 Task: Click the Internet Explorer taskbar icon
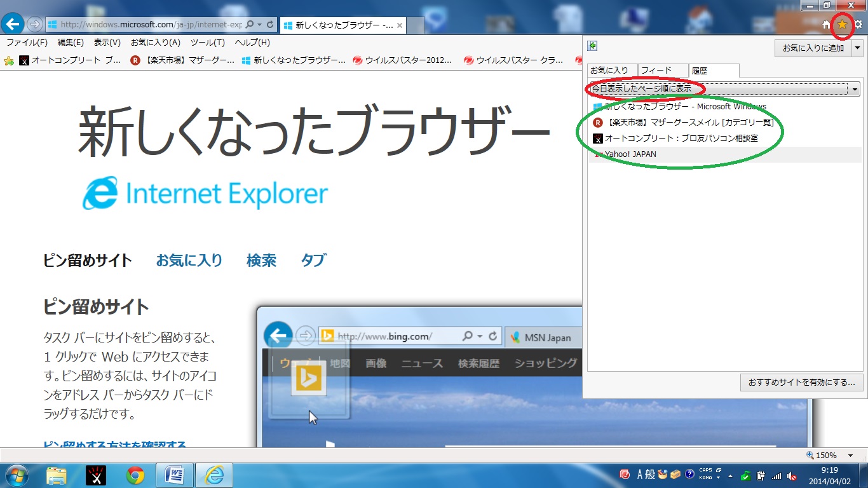[x=214, y=475]
